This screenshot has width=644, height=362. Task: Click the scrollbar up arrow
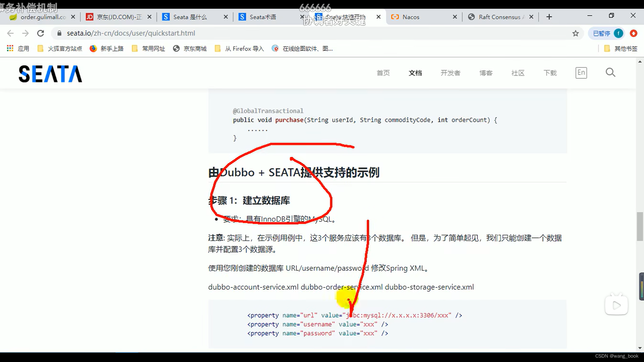click(x=640, y=62)
